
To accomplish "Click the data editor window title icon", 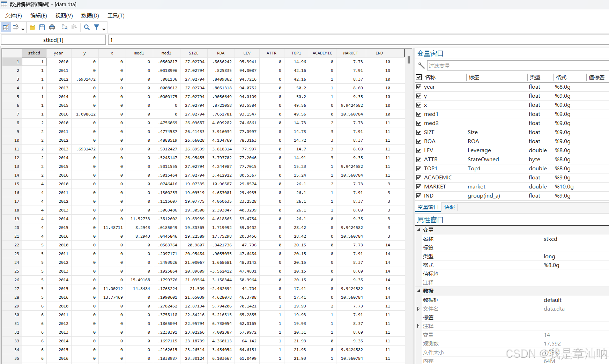I will tap(4, 4).
